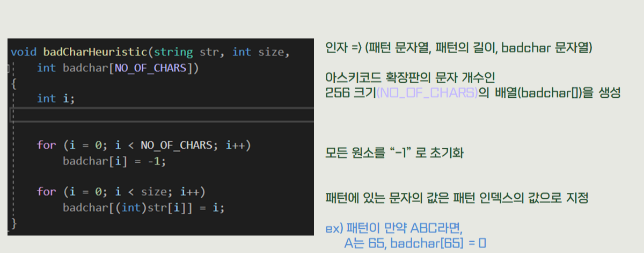Image resolution: width=644 pixels, height=253 pixels.
Task: Click the purple '(NO_OF_CHARS)' text
Action: click(x=427, y=92)
